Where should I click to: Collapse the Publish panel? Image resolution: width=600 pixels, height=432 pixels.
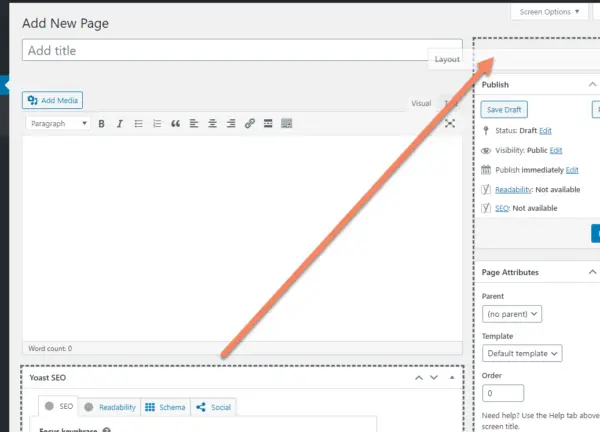592,84
